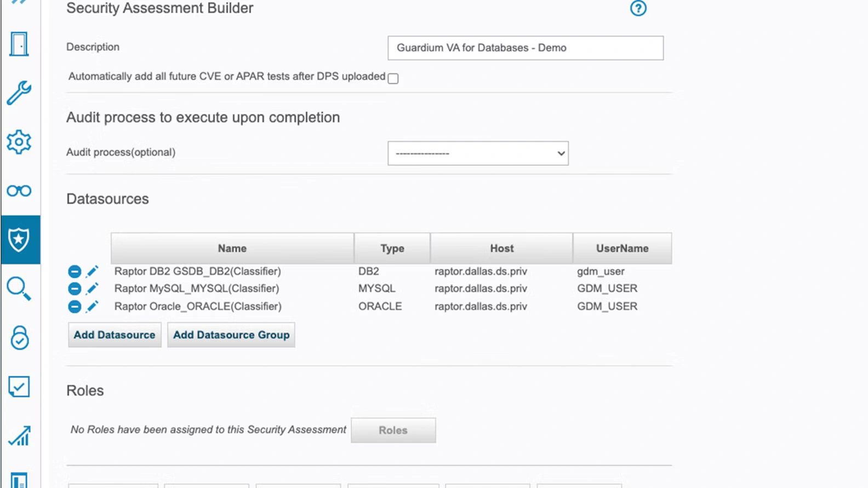
Task: Open the Reports chart icon in sidebar
Action: (x=19, y=436)
